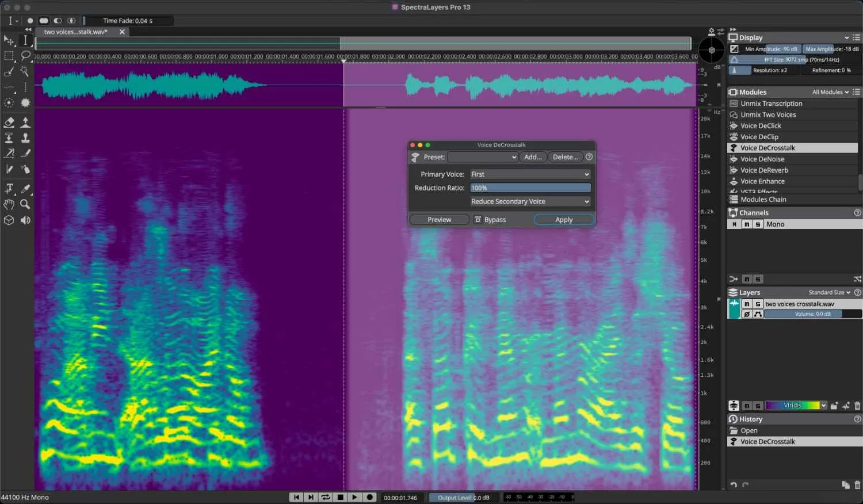Viewport: 863px width, 504px height.
Task: Select the Hand pan tool
Action: pos(9,204)
